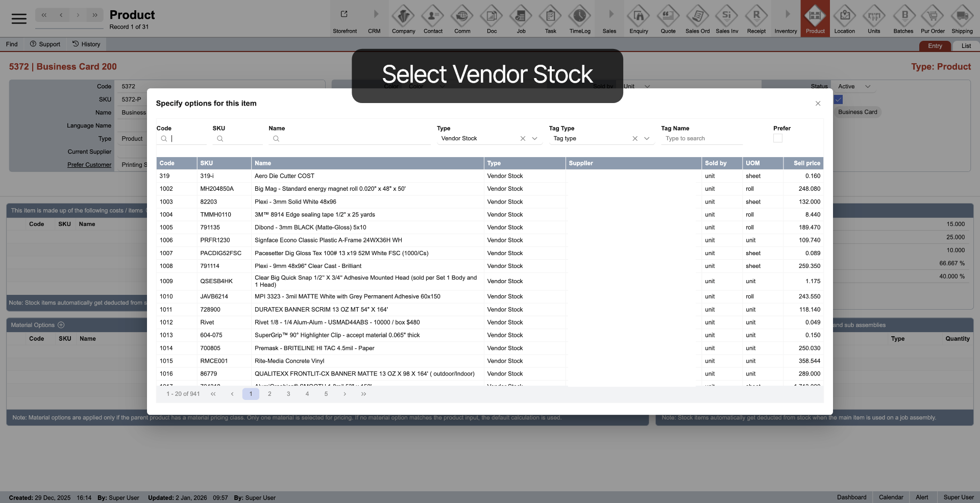Switch to the List tab
980x503 pixels.
coord(966,46)
